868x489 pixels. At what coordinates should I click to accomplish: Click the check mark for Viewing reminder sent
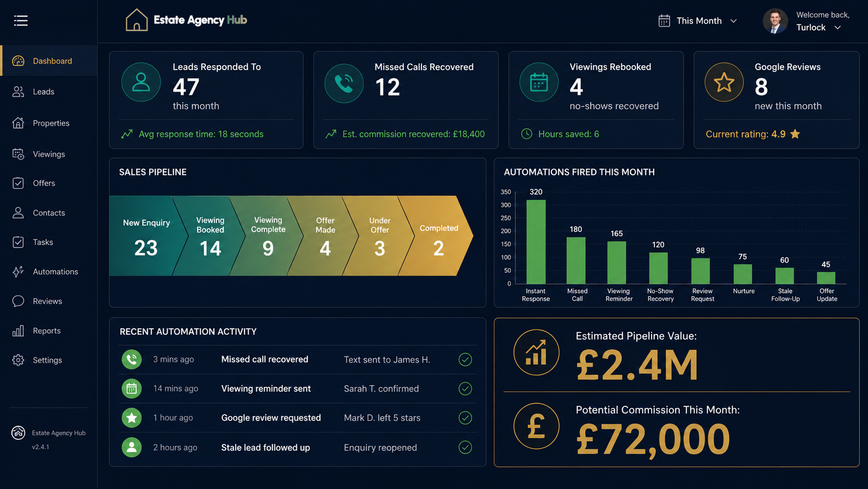(465, 389)
